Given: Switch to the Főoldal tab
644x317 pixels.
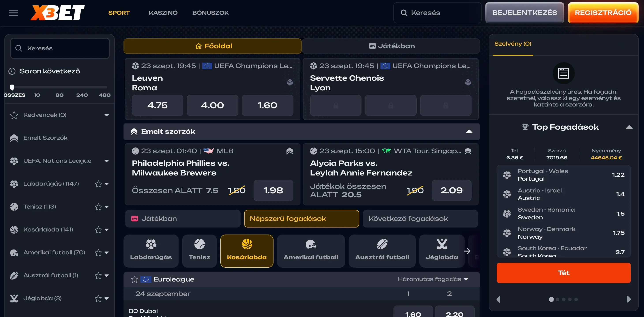Looking at the screenshot, I should pyautogui.click(x=213, y=46).
